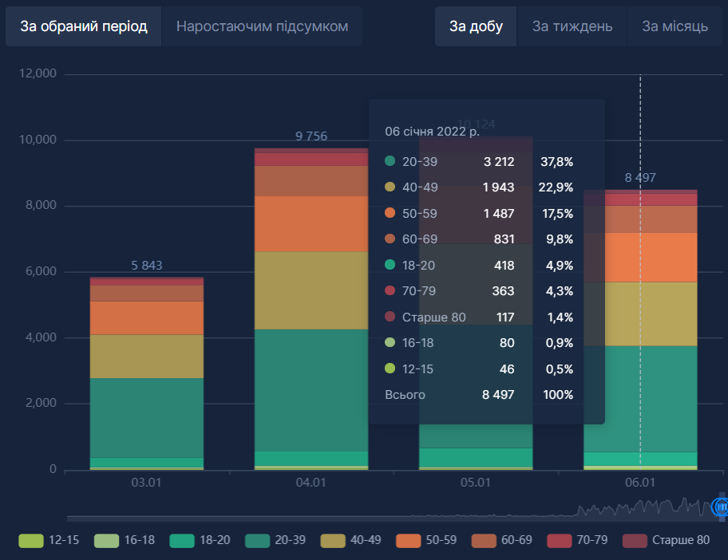This screenshot has height=560, width=728.
Task: Select the 40-49 segment of 03.01 bar
Action: (147, 357)
